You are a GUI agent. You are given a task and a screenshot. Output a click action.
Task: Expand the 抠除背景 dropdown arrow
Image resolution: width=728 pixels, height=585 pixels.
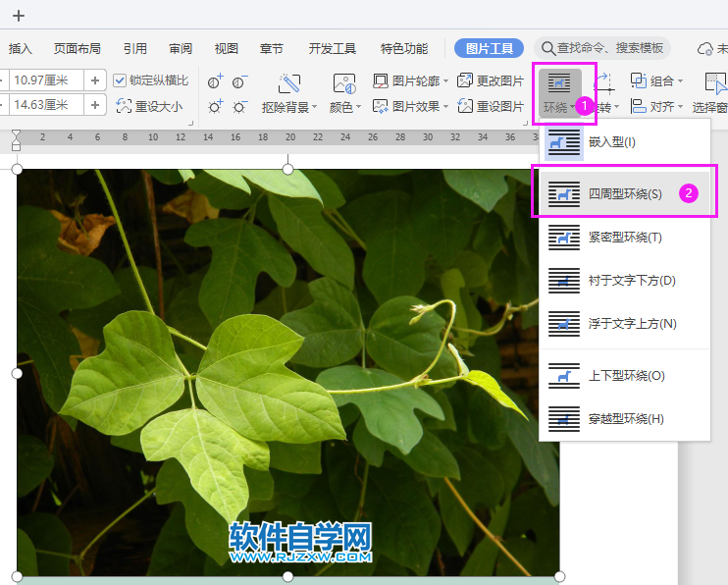tap(314, 107)
